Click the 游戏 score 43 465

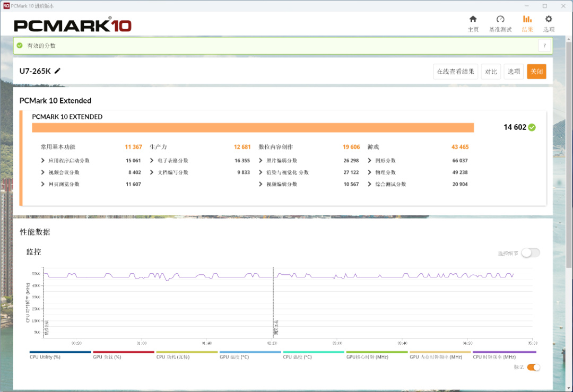(460, 147)
